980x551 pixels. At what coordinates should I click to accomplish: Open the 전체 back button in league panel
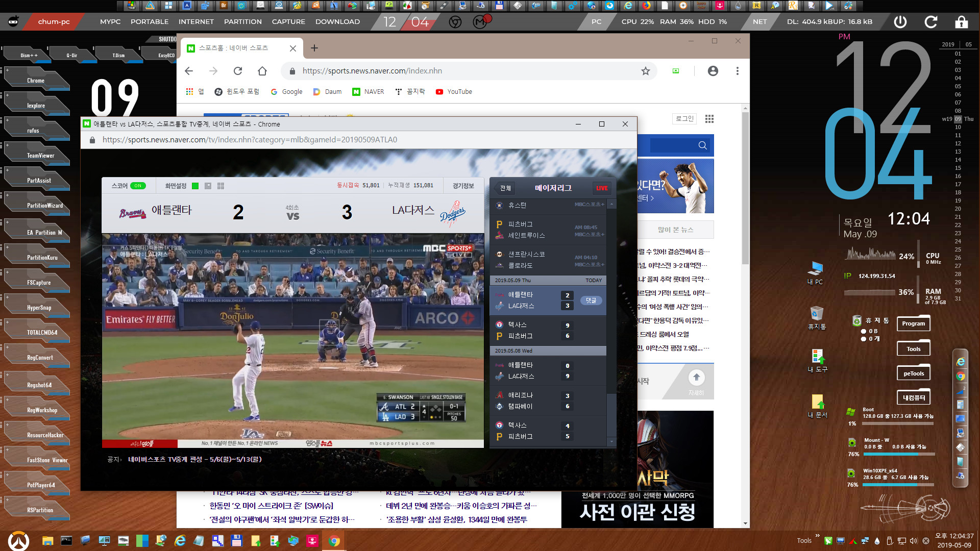point(504,188)
